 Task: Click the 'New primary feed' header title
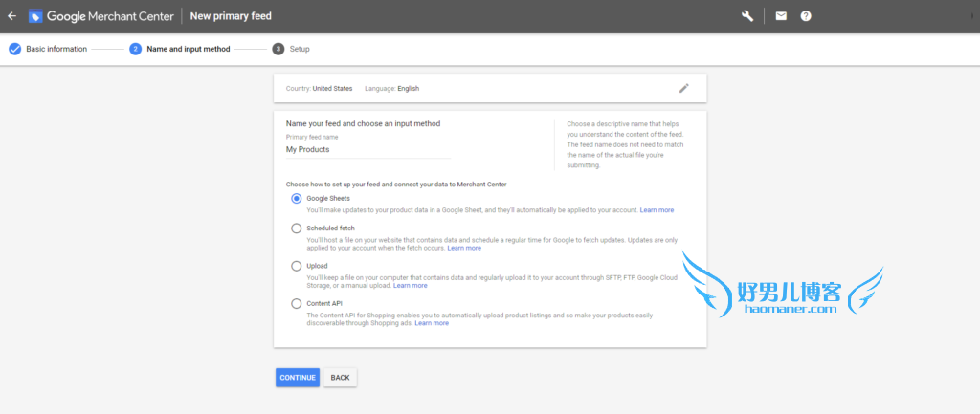point(231,16)
